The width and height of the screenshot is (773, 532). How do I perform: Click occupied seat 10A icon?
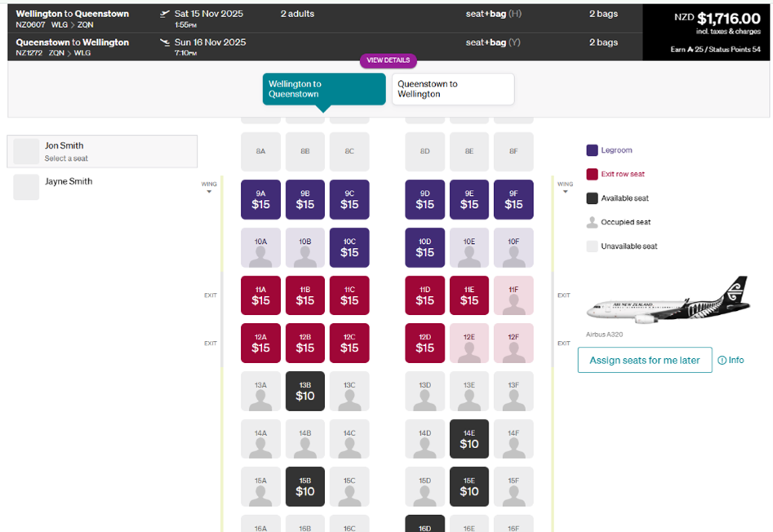pyautogui.click(x=260, y=252)
